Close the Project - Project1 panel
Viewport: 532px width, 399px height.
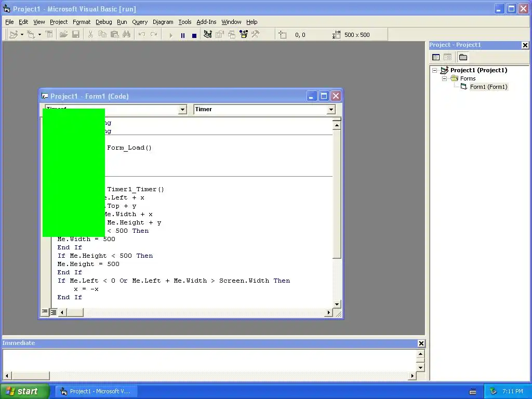pyautogui.click(x=525, y=45)
